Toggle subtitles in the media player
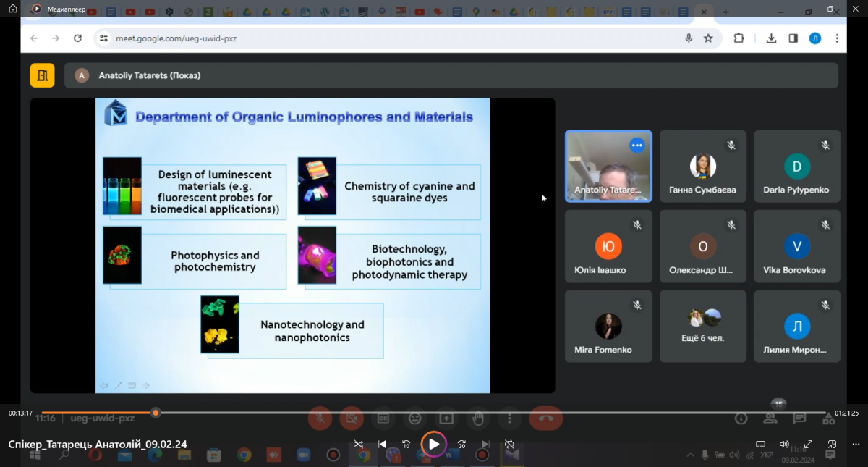Image resolution: width=868 pixels, height=467 pixels. click(760, 445)
